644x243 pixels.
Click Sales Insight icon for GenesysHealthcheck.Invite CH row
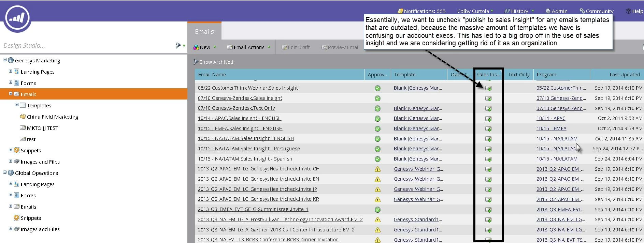[488, 169]
